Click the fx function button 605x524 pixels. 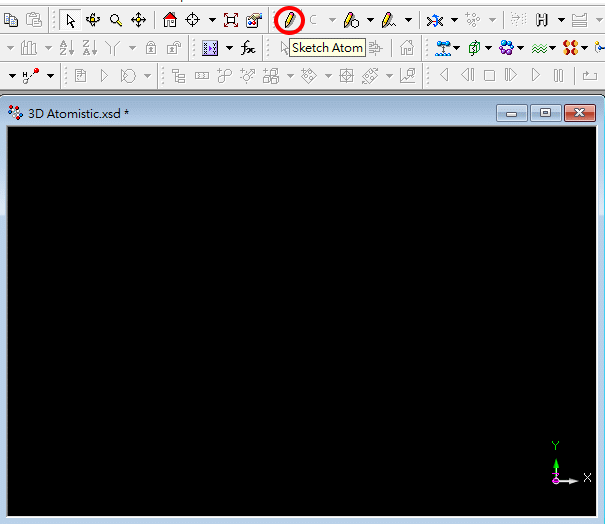click(x=248, y=48)
